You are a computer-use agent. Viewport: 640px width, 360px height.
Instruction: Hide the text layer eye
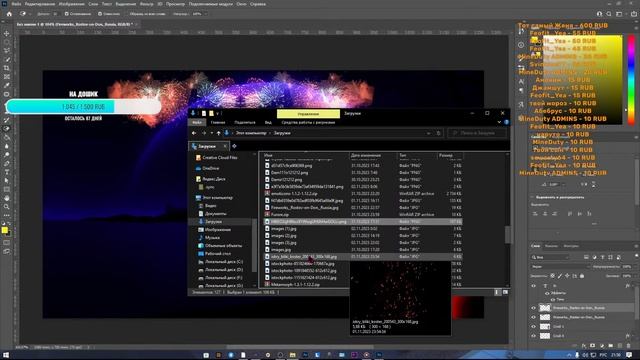(533, 286)
